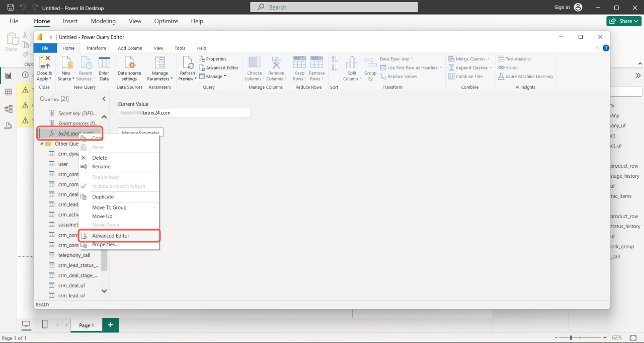Choose Advanced Editor from context menu

tap(111, 236)
